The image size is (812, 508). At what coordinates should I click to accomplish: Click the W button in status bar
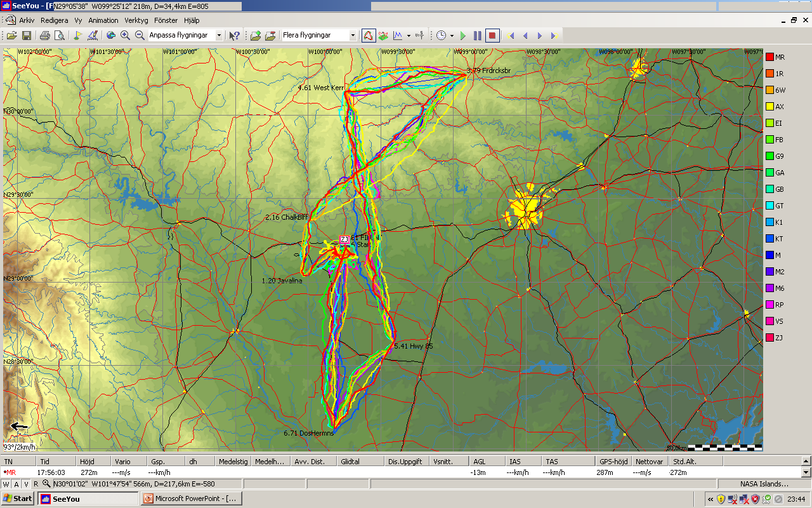[x=6, y=484]
